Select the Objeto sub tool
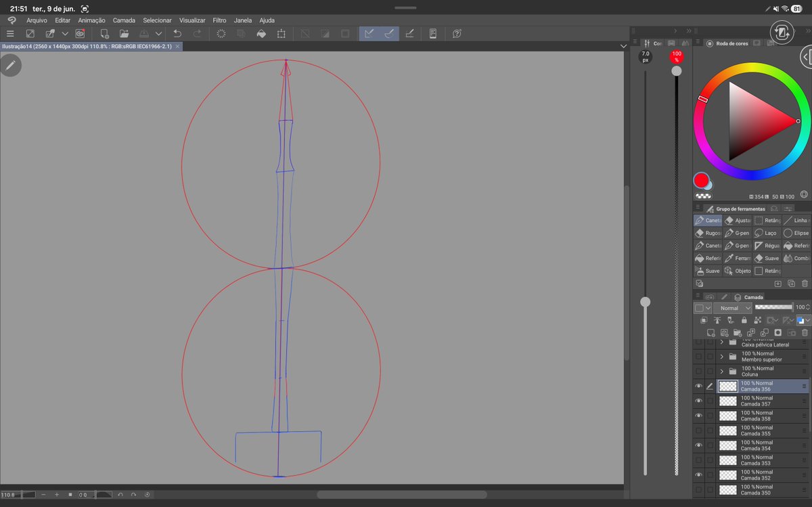The width and height of the screenshot is (812, 507). point(738,271)
